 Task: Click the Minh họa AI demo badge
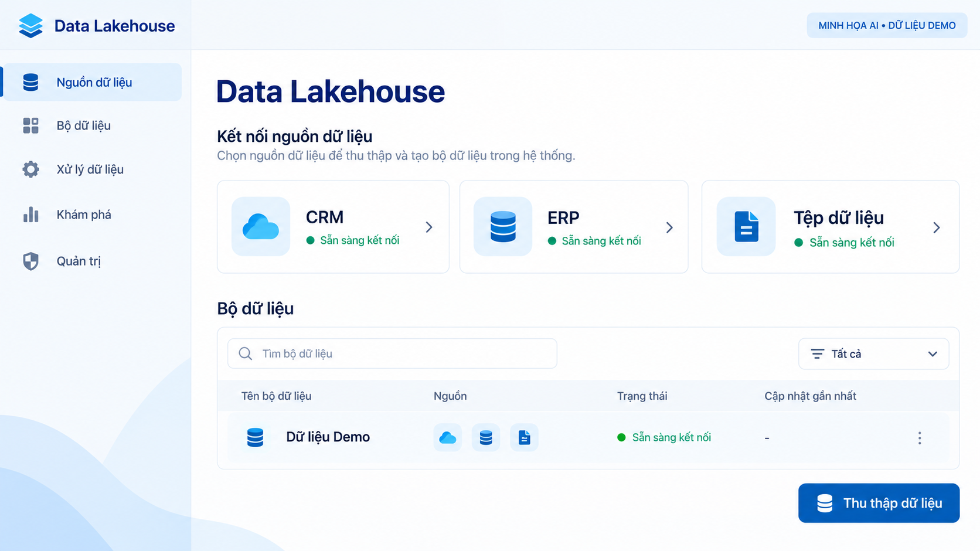click(x=887, y=25)
